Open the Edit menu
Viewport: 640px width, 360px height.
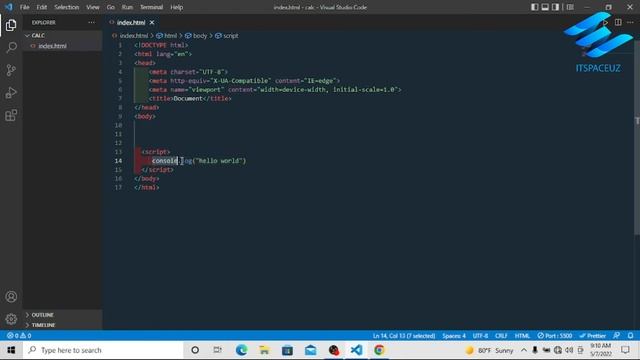click(x=42, y=7)
